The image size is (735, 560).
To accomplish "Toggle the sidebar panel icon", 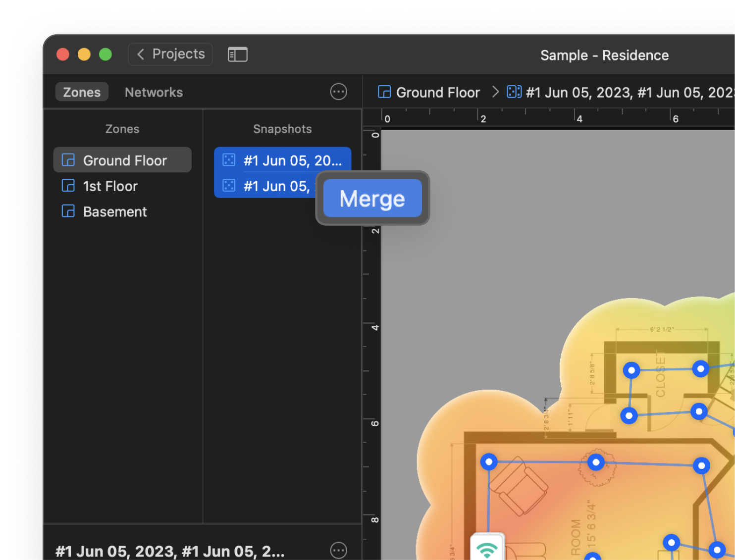I will tap(237, 54).
